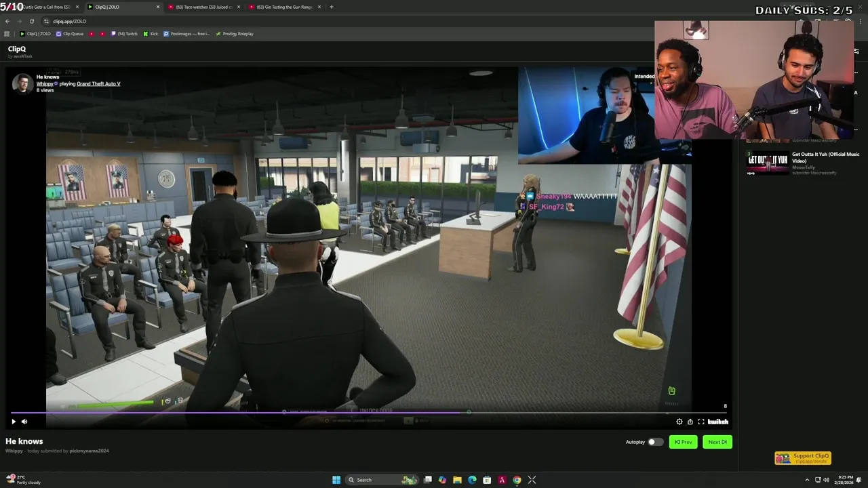Image resolution: width=868 pixels, height=488 pixels.
Task: Open a new browser tab
Action: pos(331,7)
